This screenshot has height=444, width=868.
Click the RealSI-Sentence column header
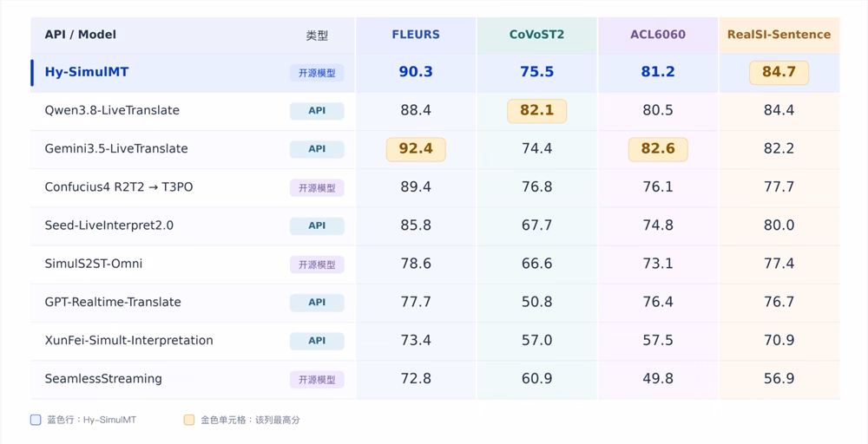point(779,35)
